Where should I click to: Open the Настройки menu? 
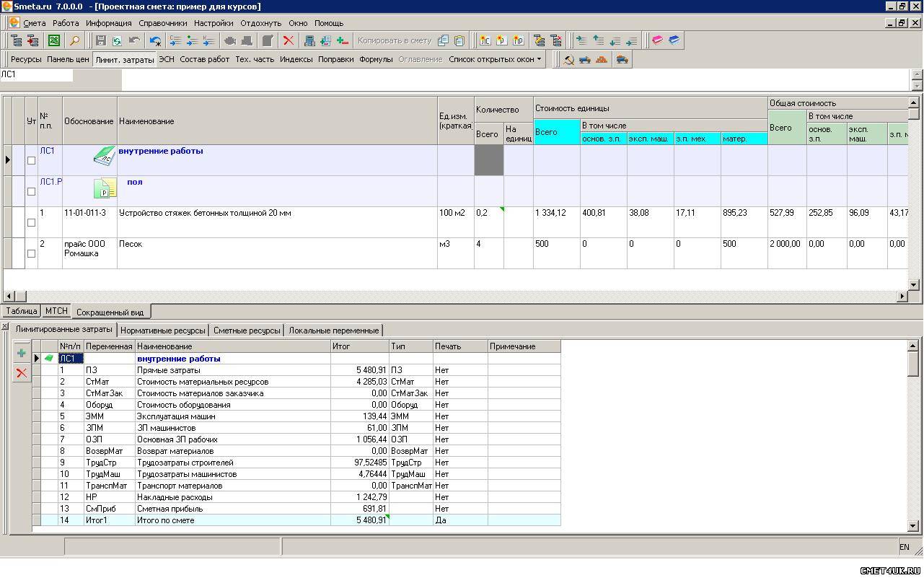(x=214, y=23)
